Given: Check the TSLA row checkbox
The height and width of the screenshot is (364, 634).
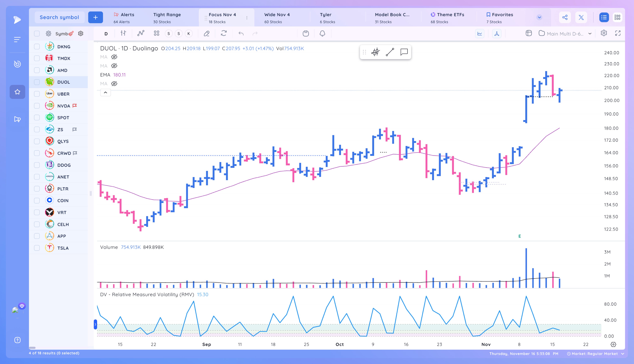Looking at the screenshot, I should pyautogui.click(x=37, y=248).
